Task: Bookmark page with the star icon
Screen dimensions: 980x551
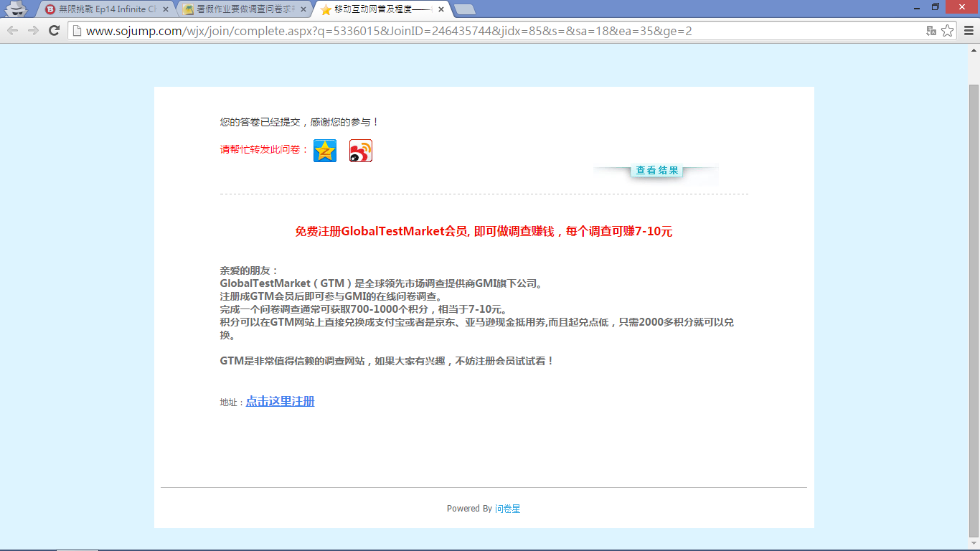Action: click(948, 31)
